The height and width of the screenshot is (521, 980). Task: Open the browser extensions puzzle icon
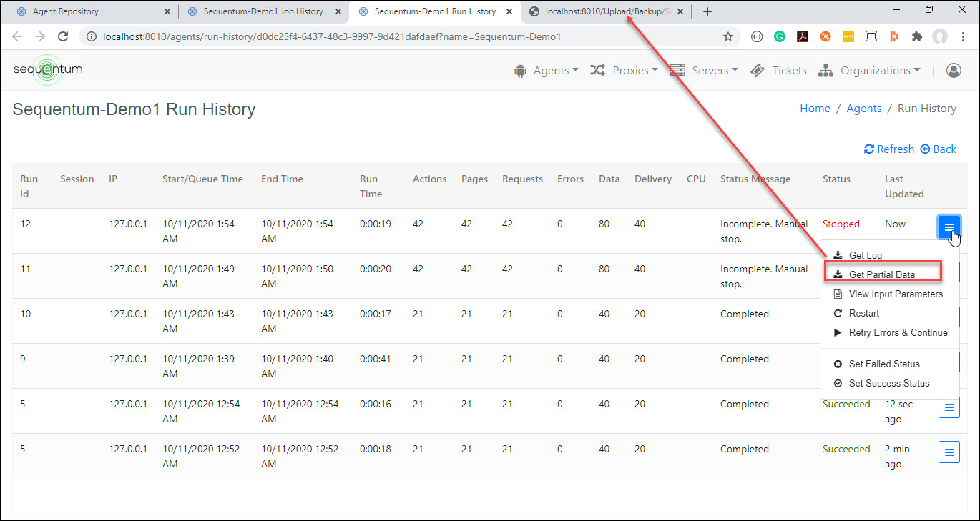point(916,36)
